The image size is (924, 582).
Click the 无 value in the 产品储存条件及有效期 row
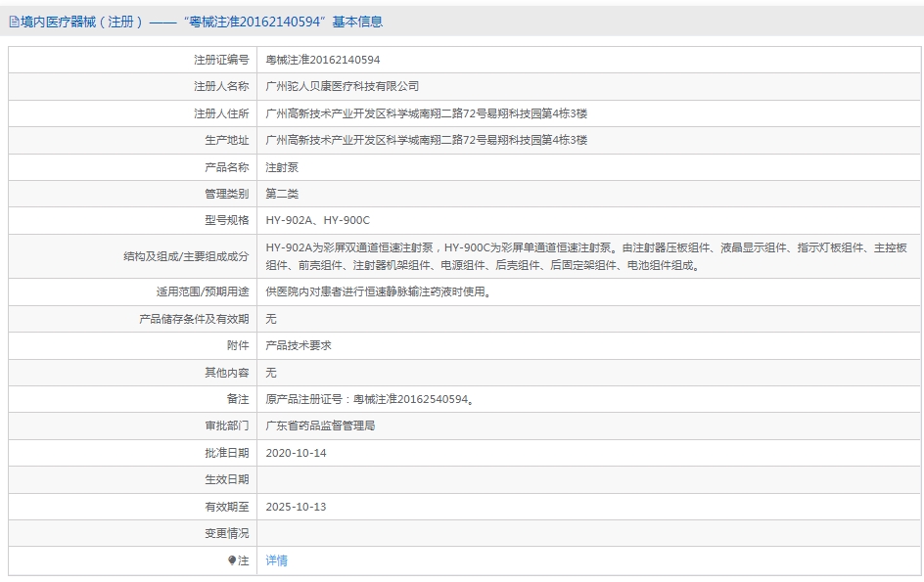pos(271,319)
